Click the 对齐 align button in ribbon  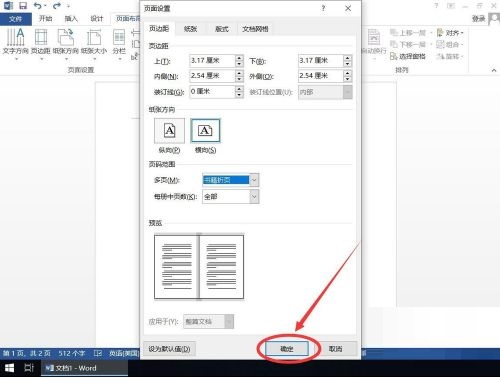(450, 33)
